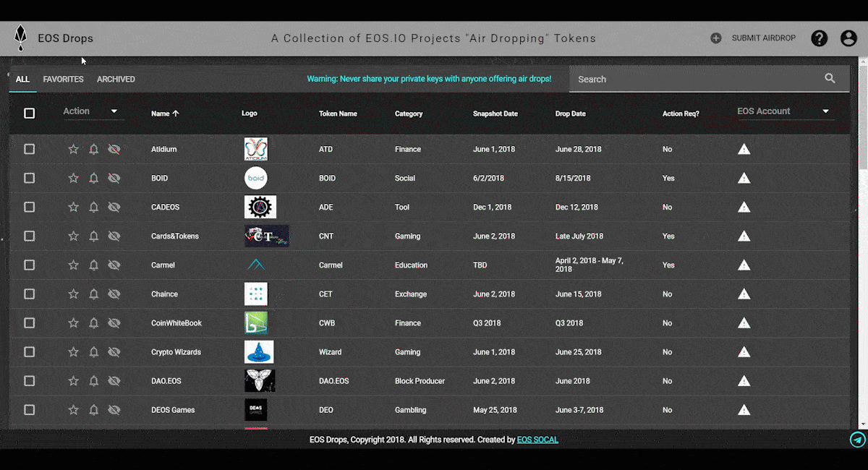Star the Crypto Wizards airdrop
The width and height of the screenshot is (868, 470).
coord(73,352)
